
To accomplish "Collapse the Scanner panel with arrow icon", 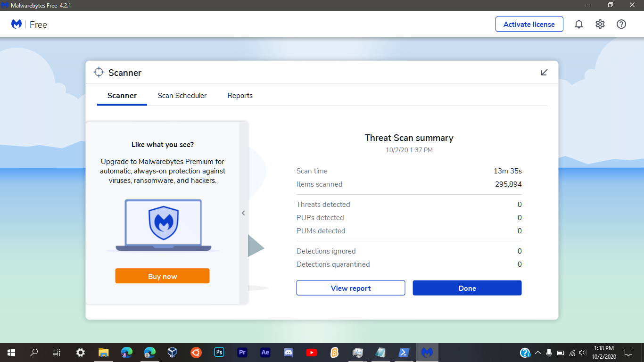I will 545,72.
